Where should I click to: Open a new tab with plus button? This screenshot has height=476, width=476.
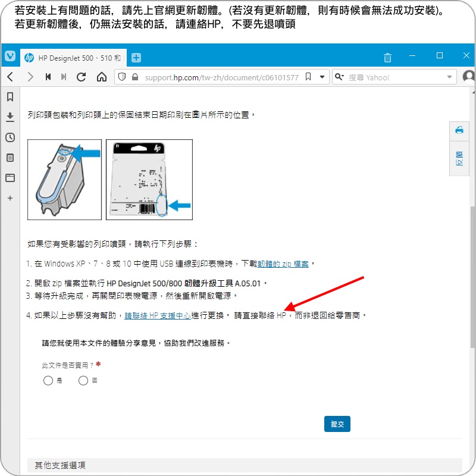[136, 58]
